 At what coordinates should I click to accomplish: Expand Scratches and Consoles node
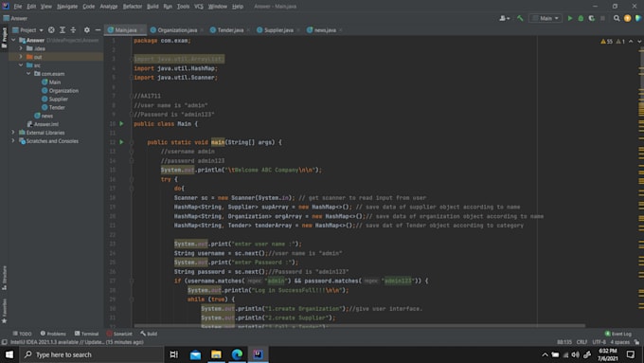click(13, 141)
